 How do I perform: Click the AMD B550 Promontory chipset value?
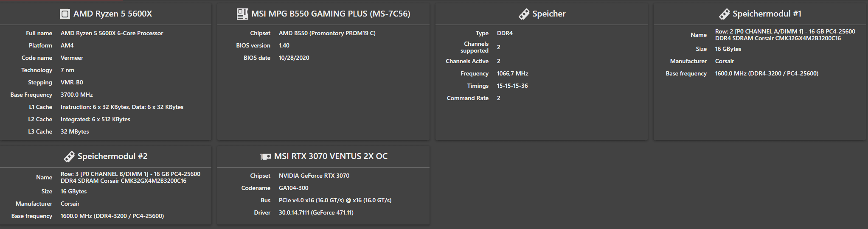point(327,33)
